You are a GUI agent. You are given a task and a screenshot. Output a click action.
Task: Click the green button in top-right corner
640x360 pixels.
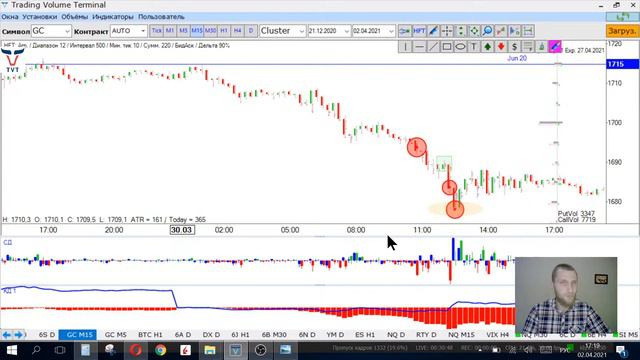click(622, 17)
